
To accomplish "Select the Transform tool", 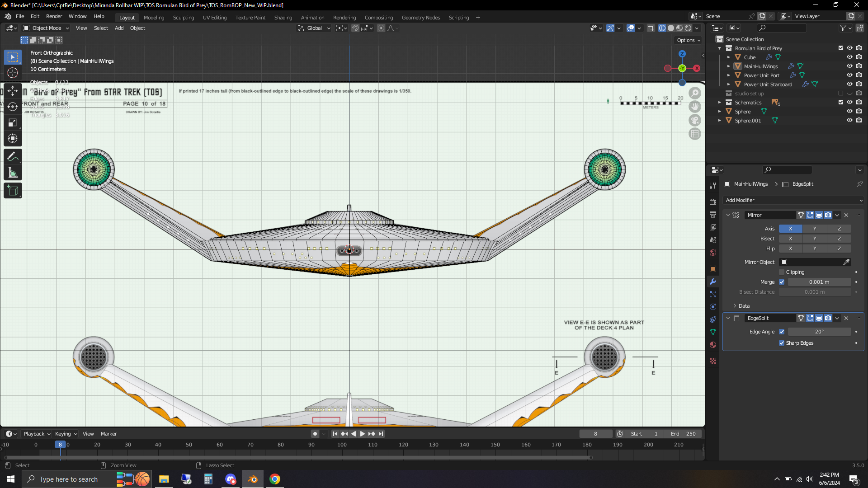I will [13, 138].
